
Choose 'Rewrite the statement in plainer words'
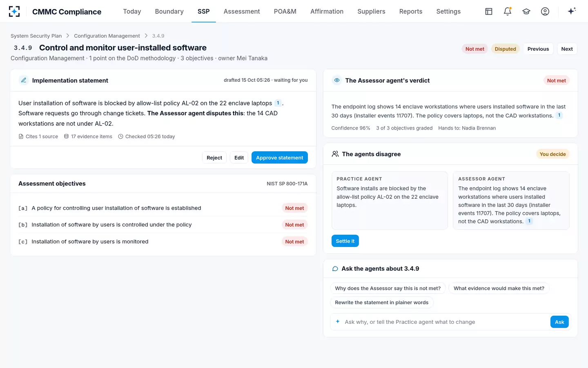click(382, 303)
